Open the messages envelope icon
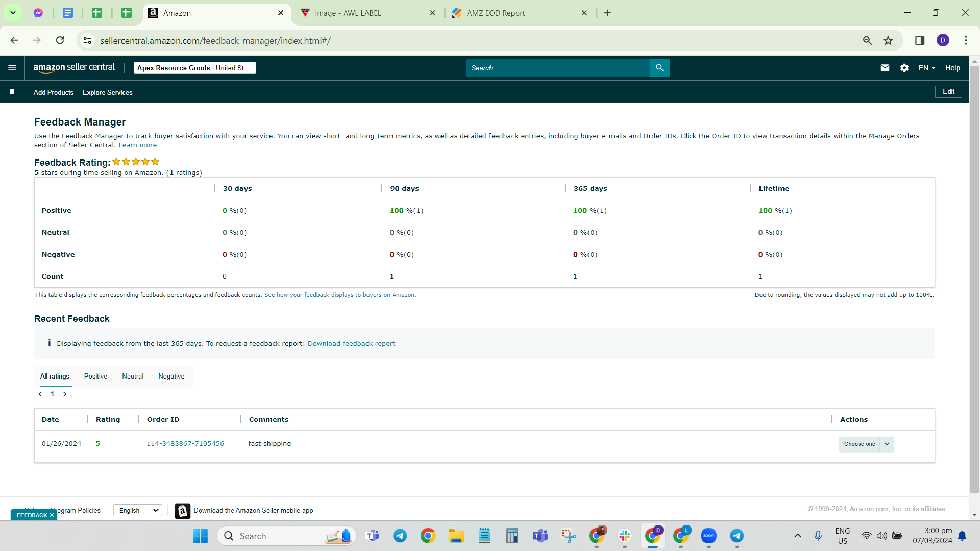980x551 pixels. 885,68
